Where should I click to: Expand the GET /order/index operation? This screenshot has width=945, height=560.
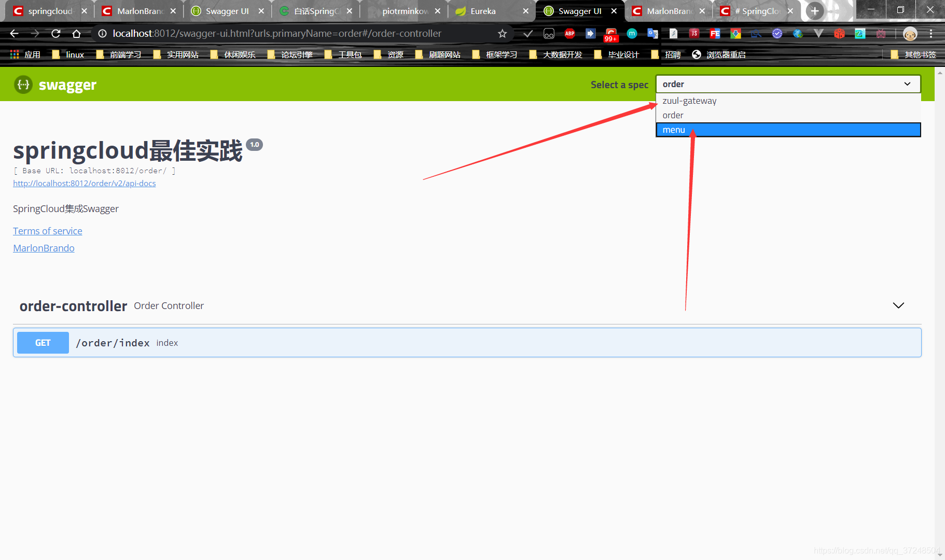(467, 343)
